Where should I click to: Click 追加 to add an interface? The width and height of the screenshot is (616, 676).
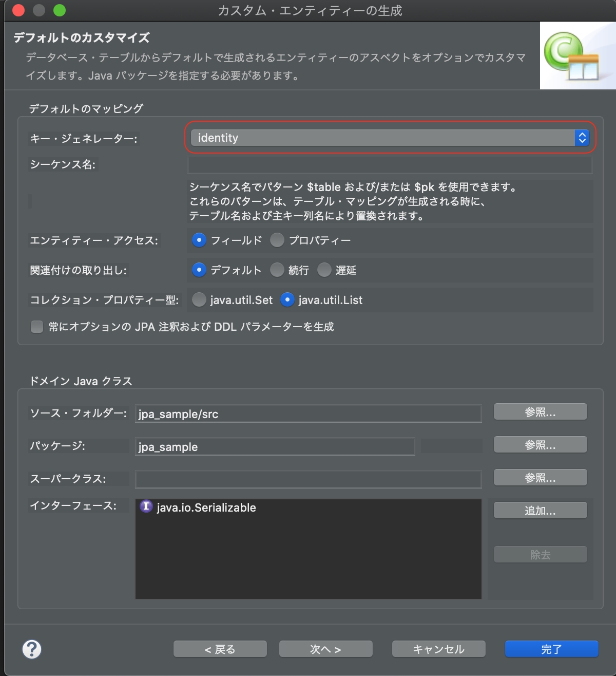540,510
